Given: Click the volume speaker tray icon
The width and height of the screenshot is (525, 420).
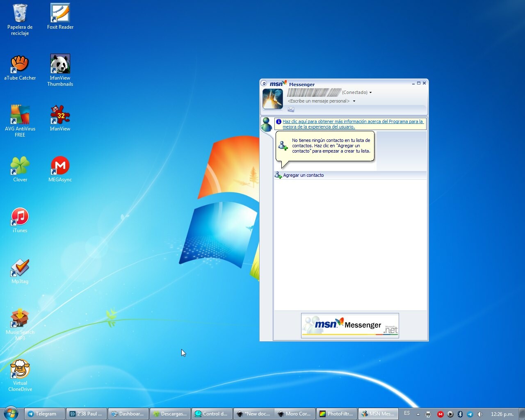Looking at the screenshot, I should [480, 414].
